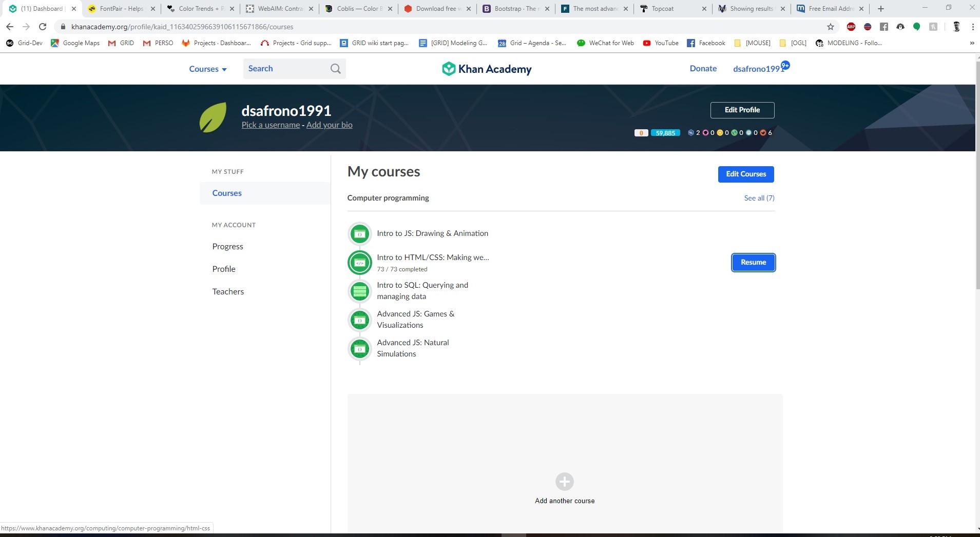This screenshot has width=980, height=537.
Task: Click Pick a username link
Action: tap(271, 125)
